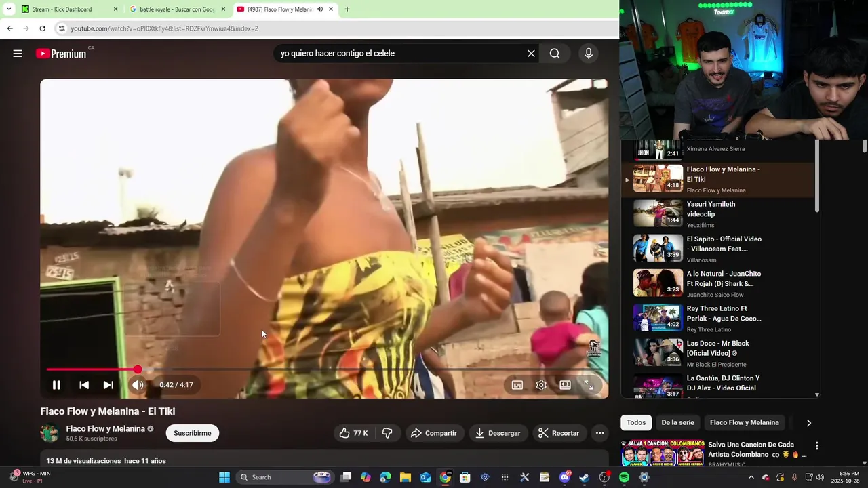Play El Sapito Official Video item
The image size is (868, 488).
point(719,249)
